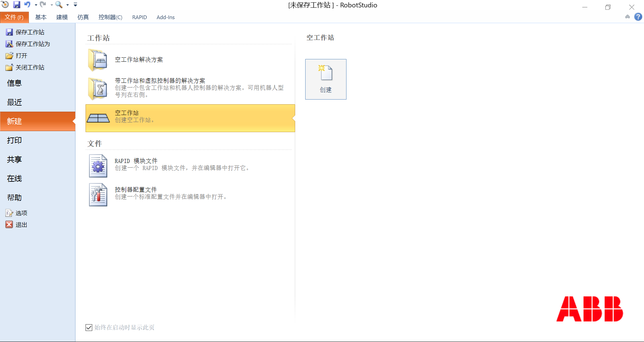Open the 信息 backstage page
The image size is (644, 342).
point(38,83)
